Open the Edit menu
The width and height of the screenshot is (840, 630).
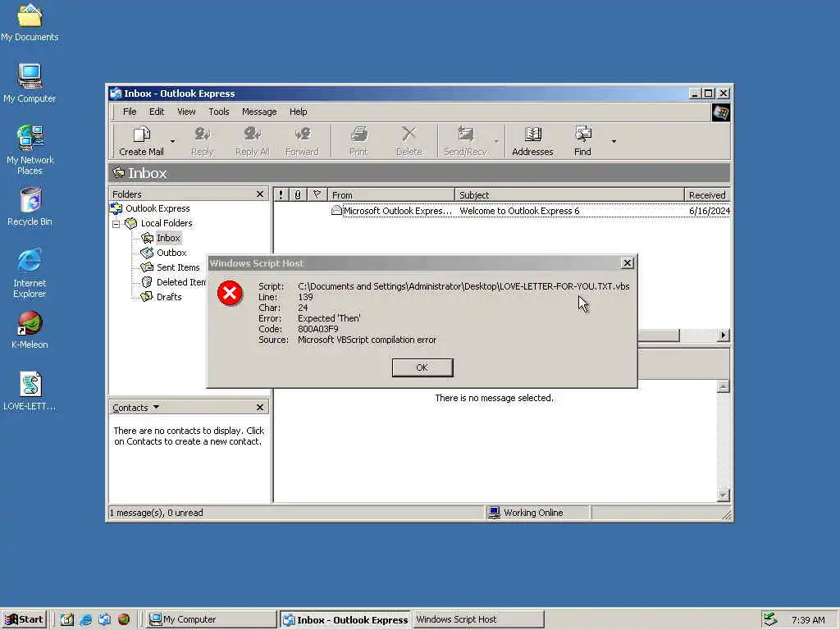157,112
